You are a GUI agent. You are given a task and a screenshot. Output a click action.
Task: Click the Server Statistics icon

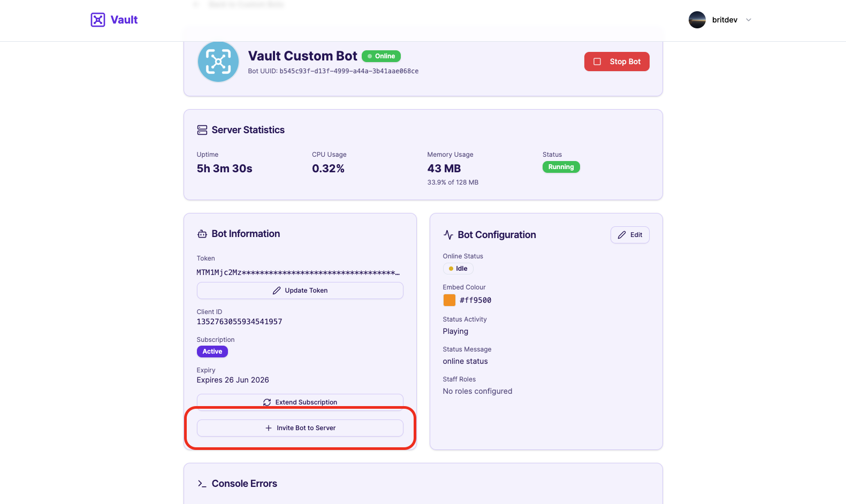202,130
